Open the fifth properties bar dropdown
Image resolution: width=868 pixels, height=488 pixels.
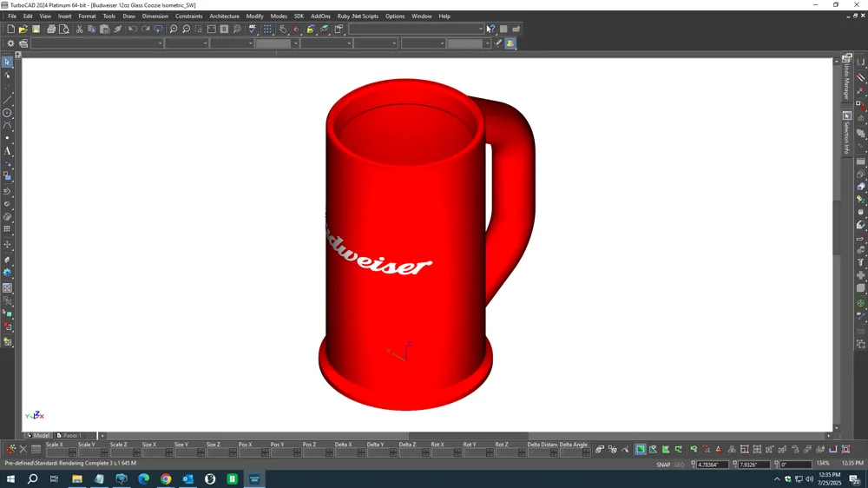click(x=326, y=43)
